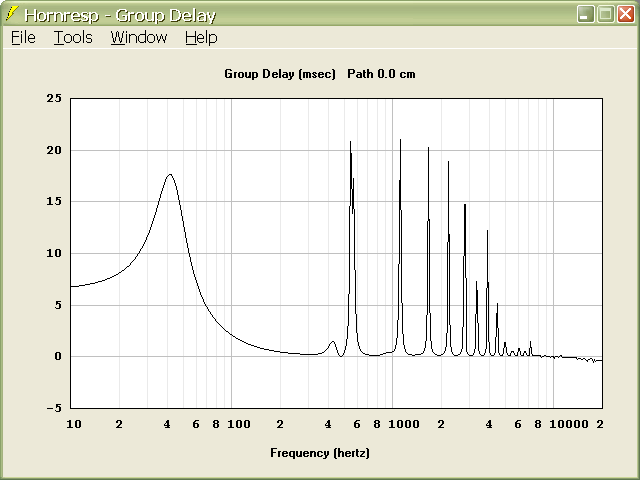Open the Help menu
640x481 pixels.
coord(201,38)
